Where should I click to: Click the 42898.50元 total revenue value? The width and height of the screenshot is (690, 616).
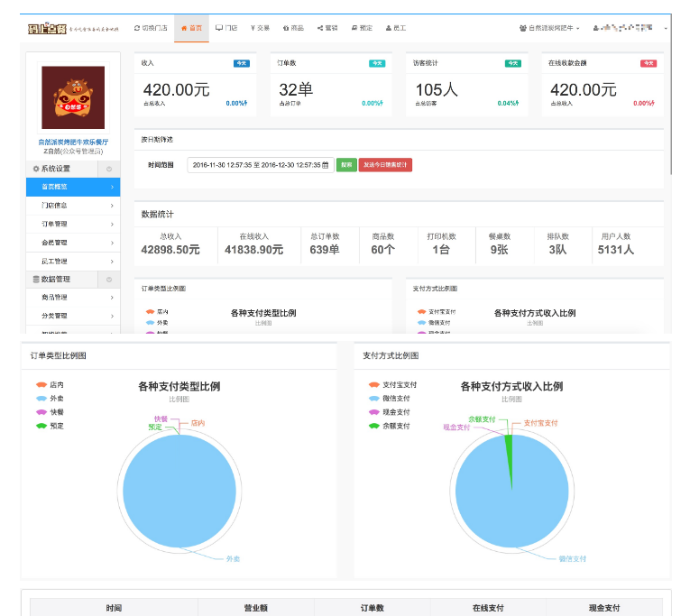coord(170,250)
